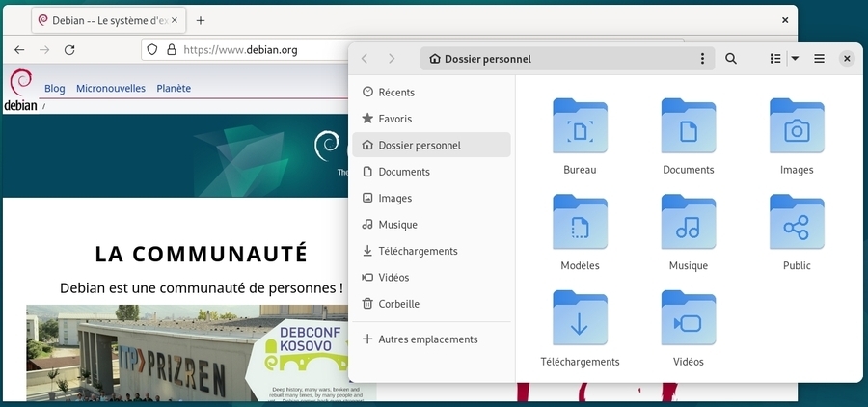Click the Debian swirl in the teal banner

327,146
